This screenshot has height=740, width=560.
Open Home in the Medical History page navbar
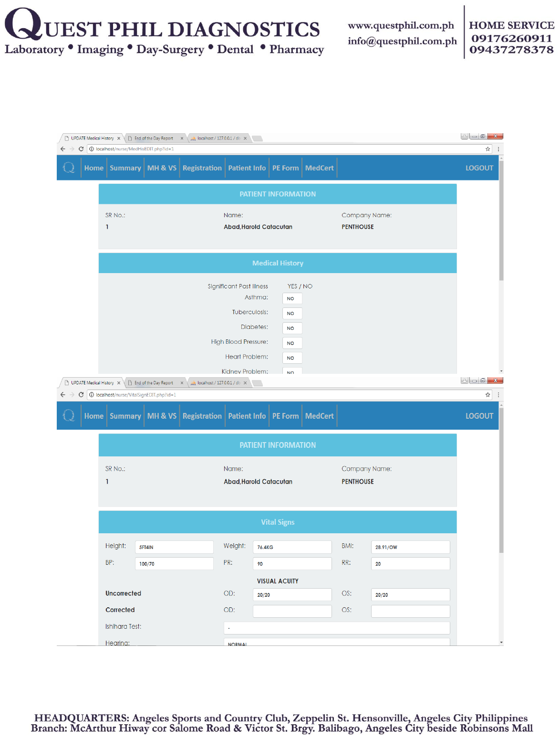tap(94, 168)
